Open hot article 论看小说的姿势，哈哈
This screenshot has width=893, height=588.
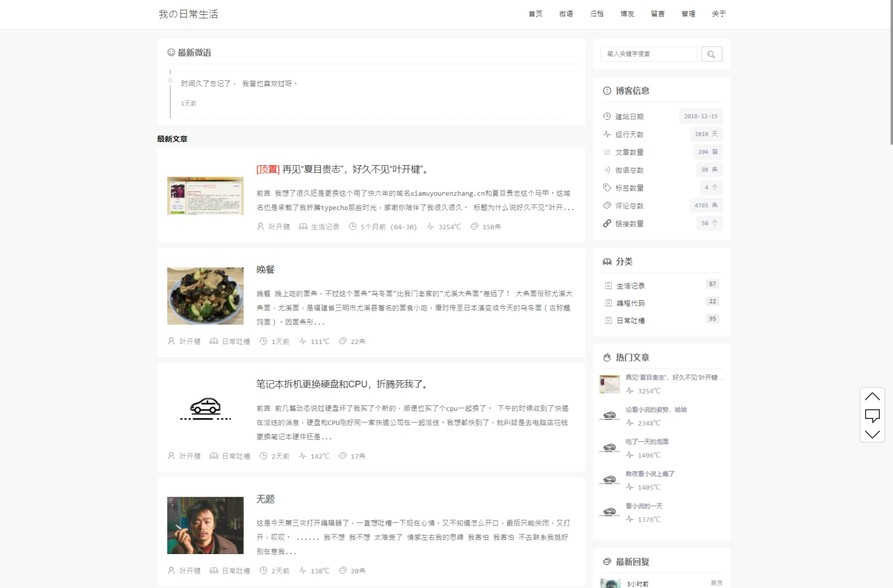click(656, 410)
